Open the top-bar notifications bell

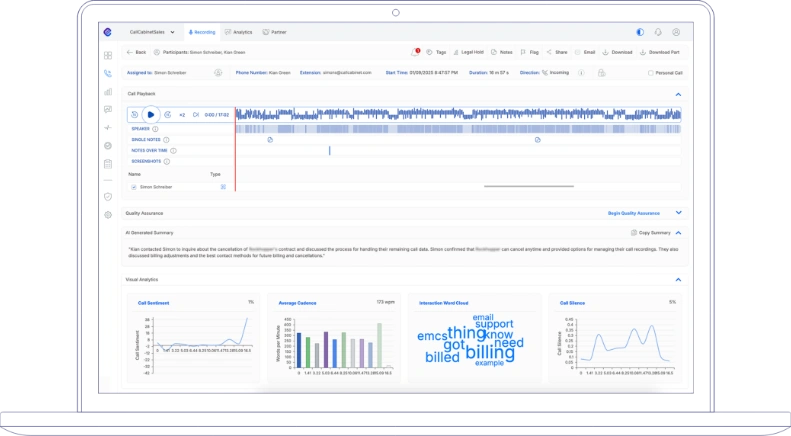[x=658, y=32]
